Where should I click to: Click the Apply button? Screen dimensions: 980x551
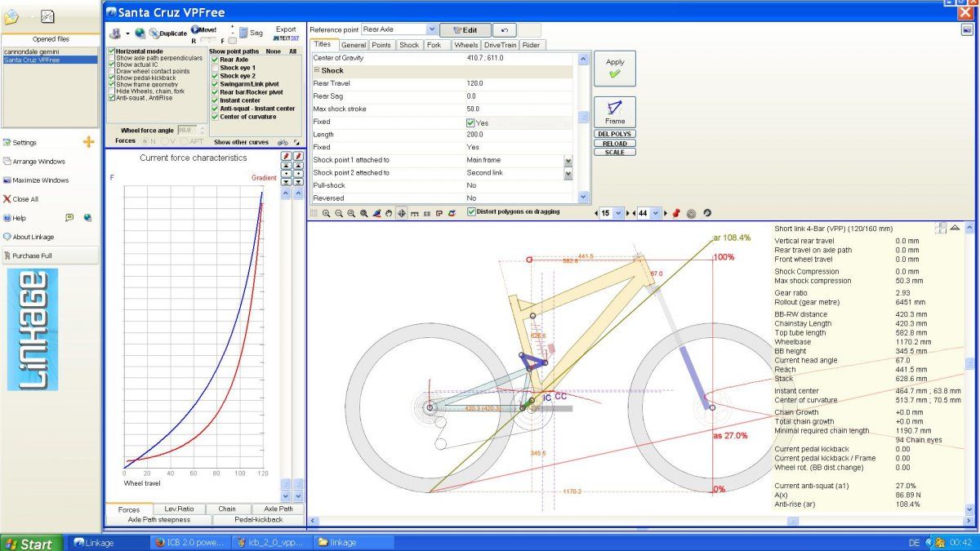614,68
